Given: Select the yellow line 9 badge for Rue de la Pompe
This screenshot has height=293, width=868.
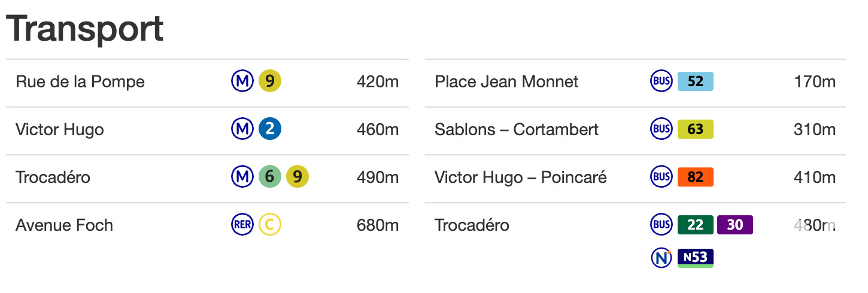Looking at the screenshot, I should (x=270, y=81).
